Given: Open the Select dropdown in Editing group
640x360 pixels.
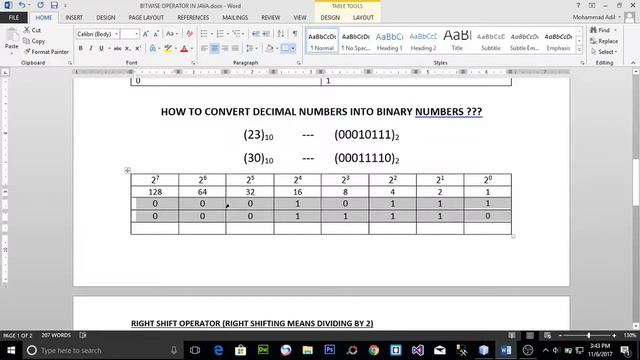Looking at the screenshot, I should [x=604, y=52].
